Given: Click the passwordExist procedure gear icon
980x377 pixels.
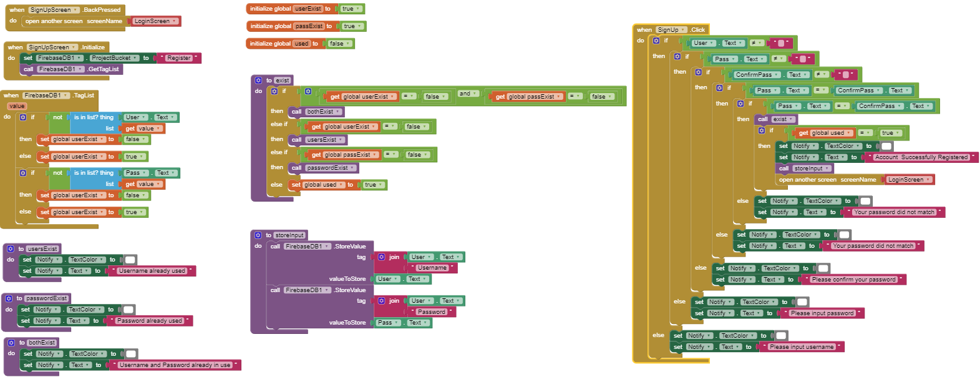Looking at the screenshot, I should [9, 298].
